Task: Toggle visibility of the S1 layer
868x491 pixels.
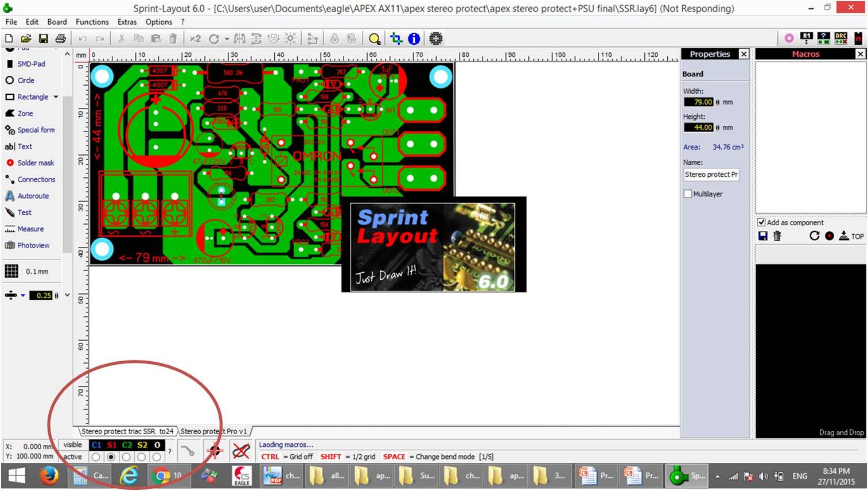Action: click(x=111, y=445)
